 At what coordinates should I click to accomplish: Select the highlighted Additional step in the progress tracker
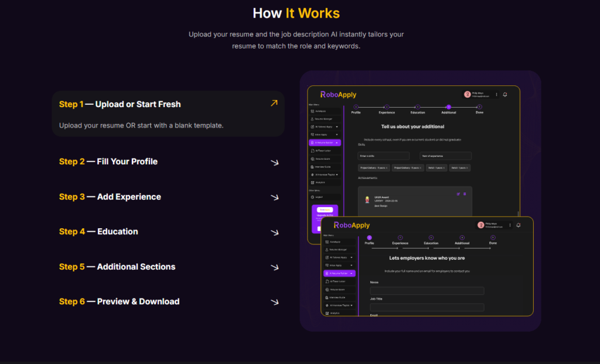click(448, 107)
